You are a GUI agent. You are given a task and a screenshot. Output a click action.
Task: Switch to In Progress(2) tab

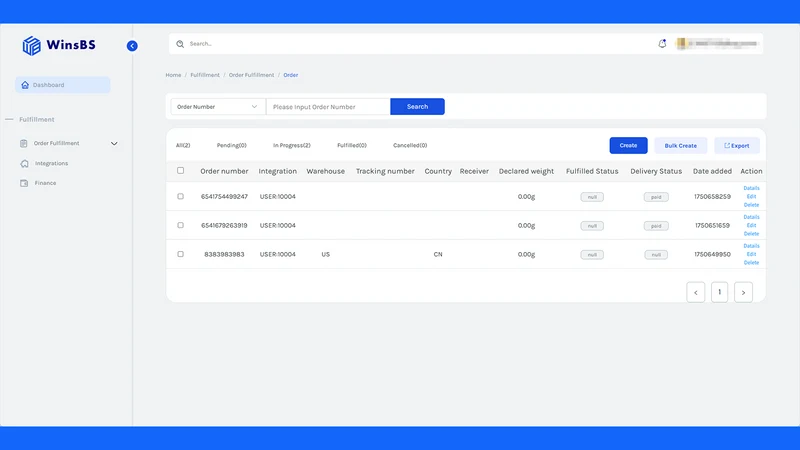tap(292, 145)
